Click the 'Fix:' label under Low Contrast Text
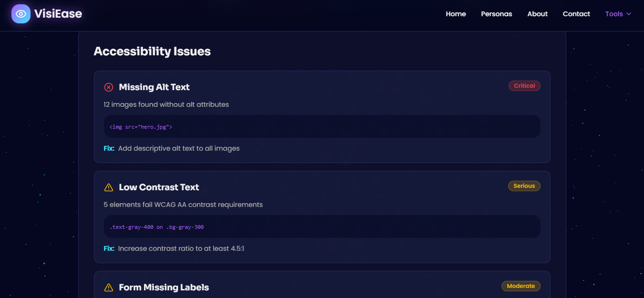This screenshot has width=644, height=298. click(x=109, y=248)
